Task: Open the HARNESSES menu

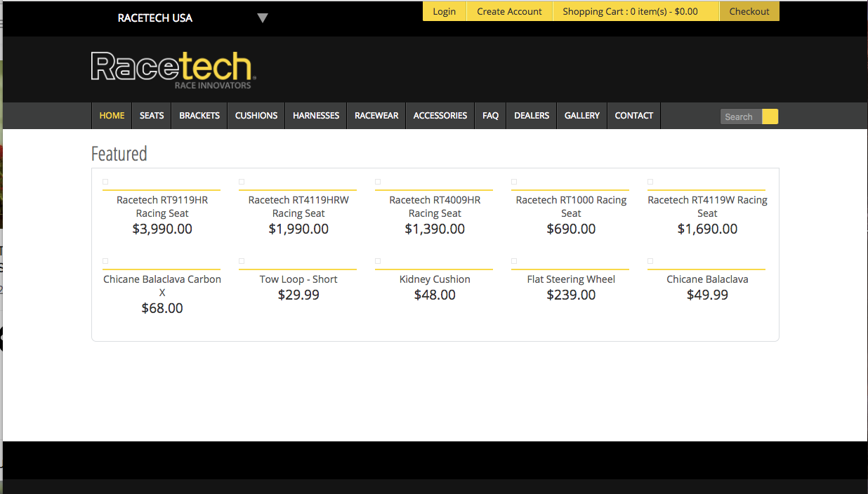Action: click(316, 116)
